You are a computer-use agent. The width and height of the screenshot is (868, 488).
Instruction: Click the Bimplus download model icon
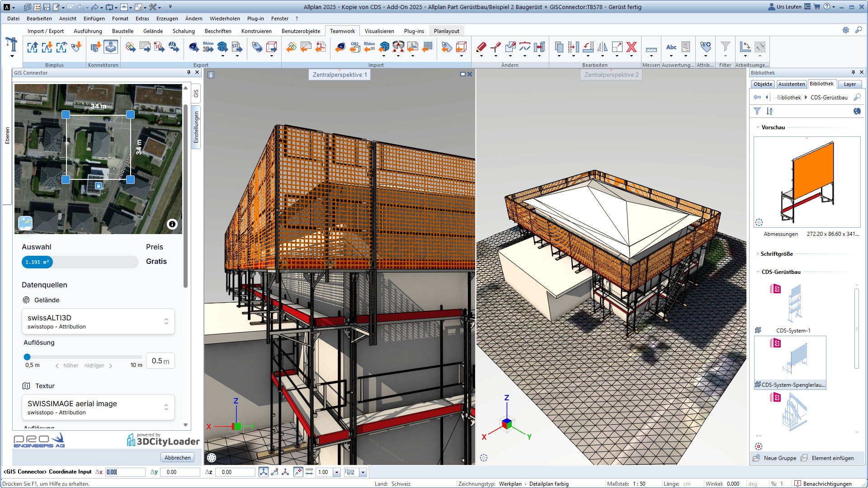(x=47, y=47)
